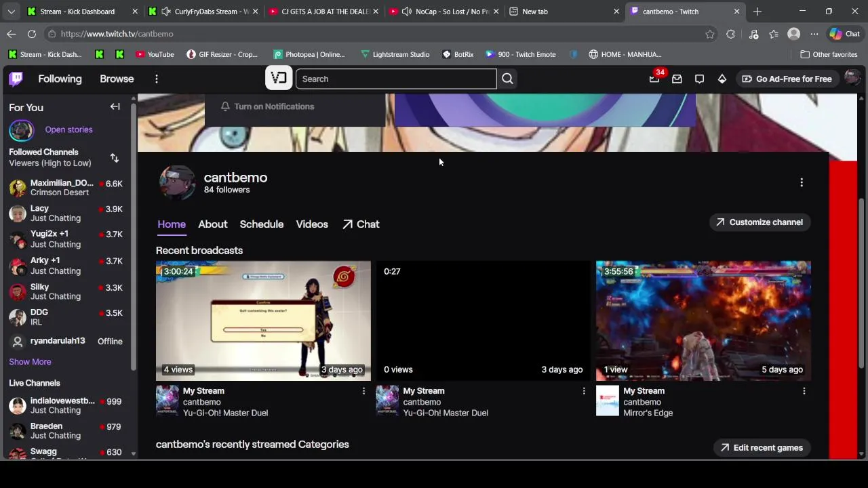The image size is (868, 488).
Task: Mute the CurlyFryDabs Stream tab audio
Action: point(166,12)
